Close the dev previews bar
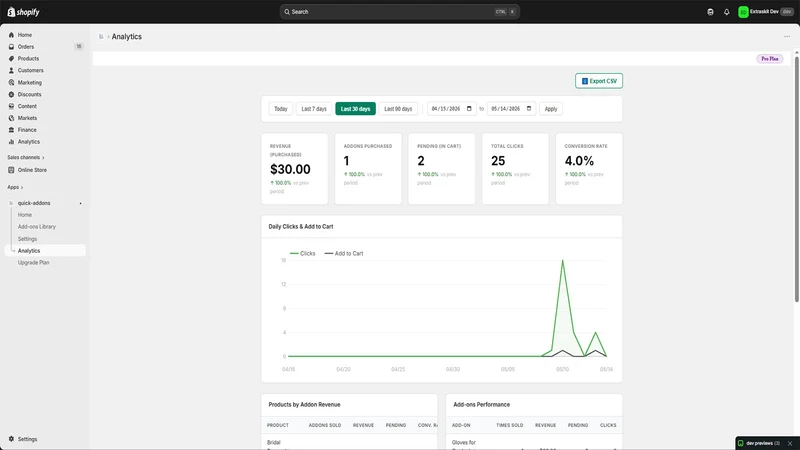The height and width of the screenshot is (450, 800). coord(790,443)
